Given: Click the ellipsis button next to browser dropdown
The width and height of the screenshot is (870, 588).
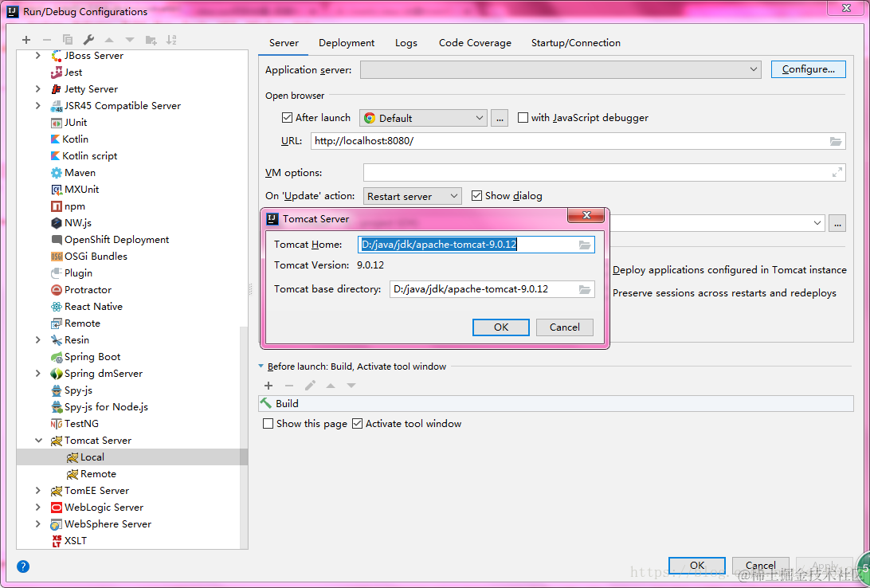Looking at the screenshot, I should click(x=500, y=118).
